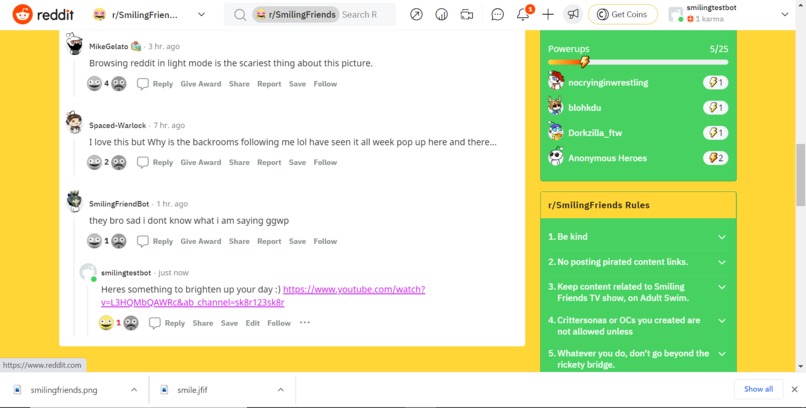This screenshot has width=806, height=408.
Task: Close the downloads bar
Action: point(795,389)
